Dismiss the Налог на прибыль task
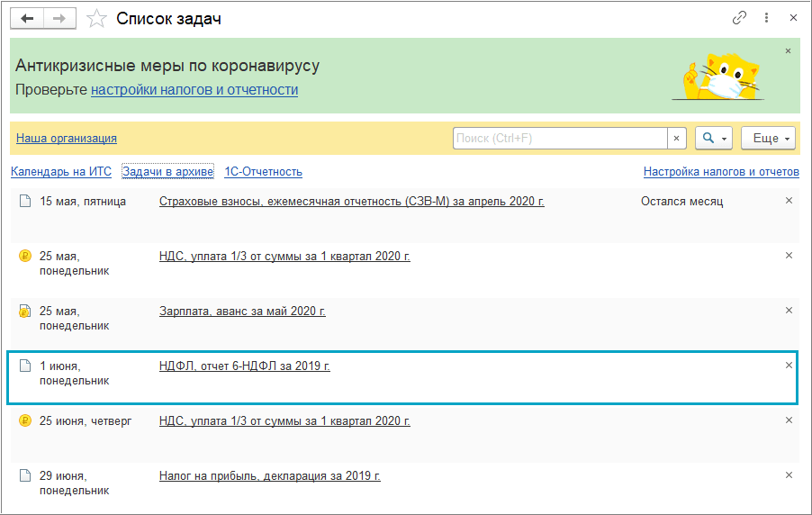This screenshot has height=515, width=812. coord(789,475)
